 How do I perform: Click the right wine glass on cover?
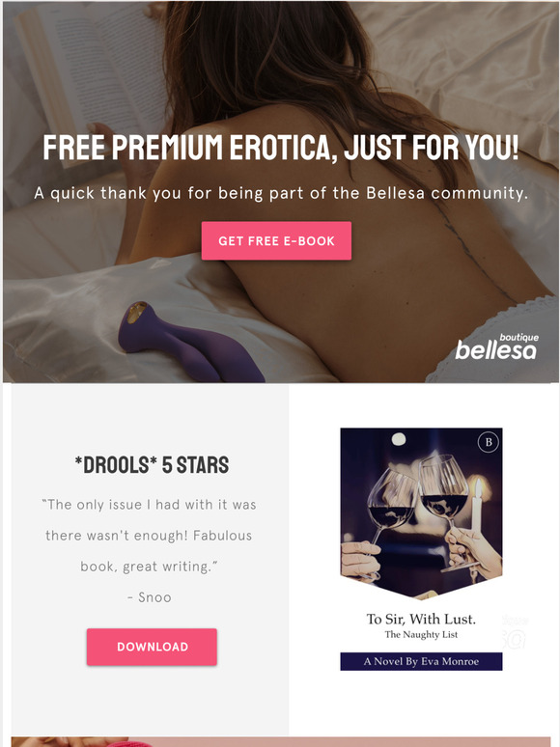click(448, 505)
